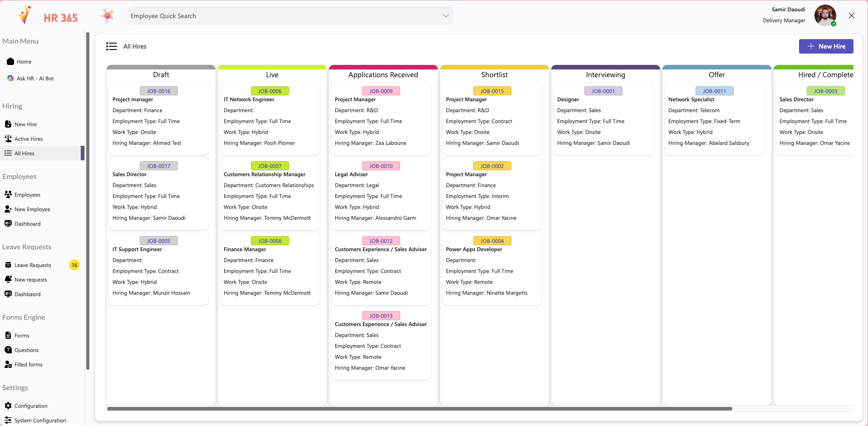The image size is (868, 426).
Task: Open Active Hires in the Hiring section
Action: (29, 139)
